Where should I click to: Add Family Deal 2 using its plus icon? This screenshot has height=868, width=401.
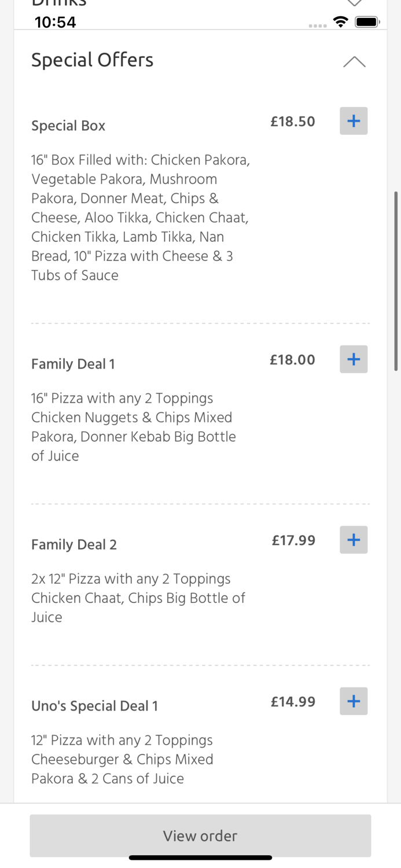354,540
